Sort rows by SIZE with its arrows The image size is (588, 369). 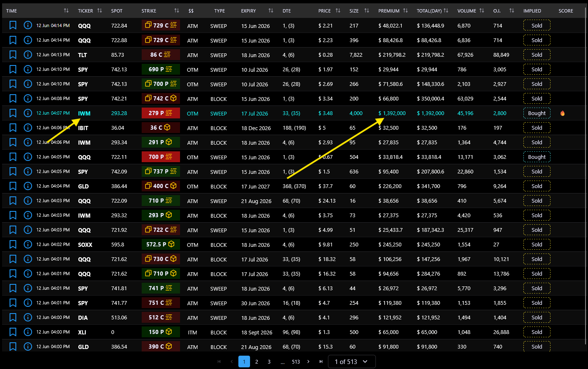pyautogui.click(x=367, y=11)
